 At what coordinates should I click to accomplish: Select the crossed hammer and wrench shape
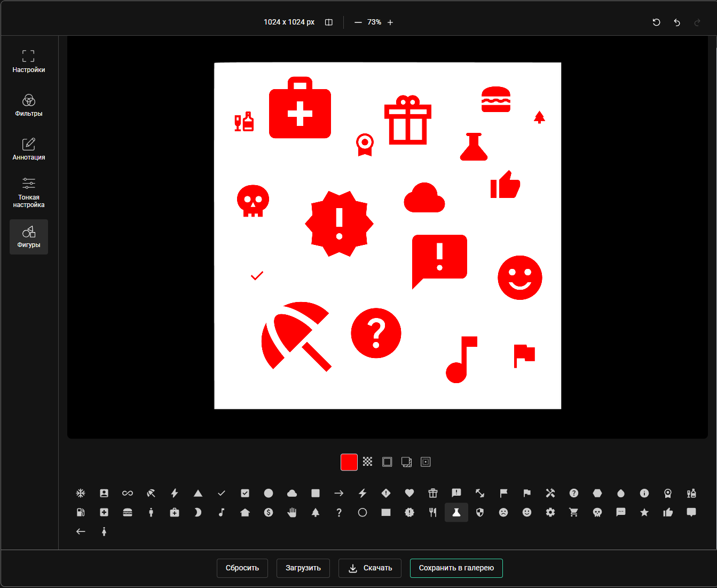pos(550,493)
